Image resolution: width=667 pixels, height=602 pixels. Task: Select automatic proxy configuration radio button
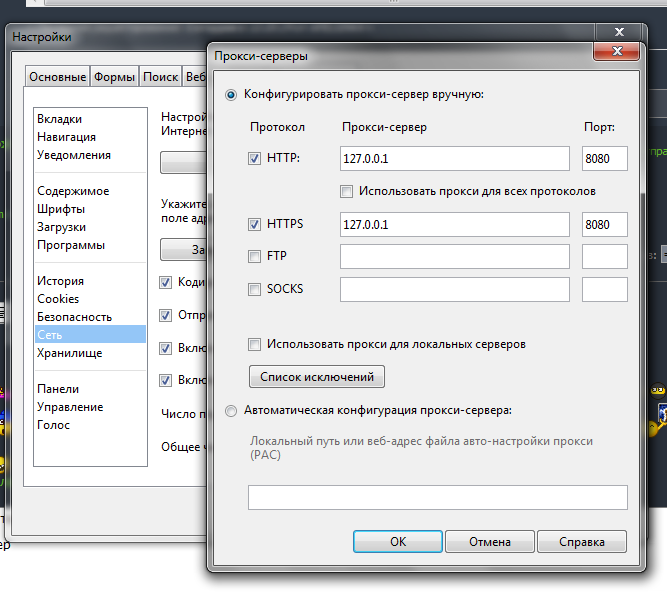[231, 411]
